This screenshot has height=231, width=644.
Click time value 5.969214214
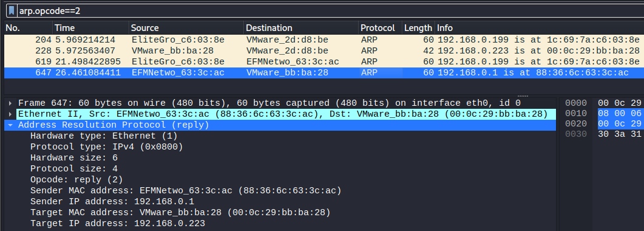pyautogui.click(x=85, y=40)
